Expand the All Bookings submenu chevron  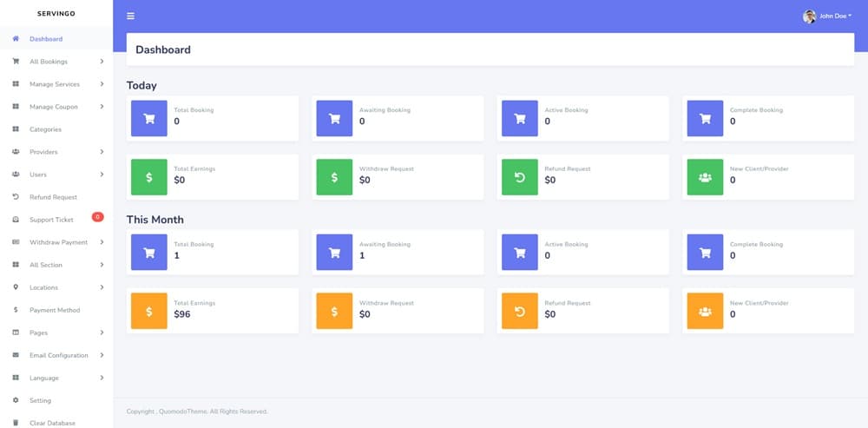coord(102,62)
